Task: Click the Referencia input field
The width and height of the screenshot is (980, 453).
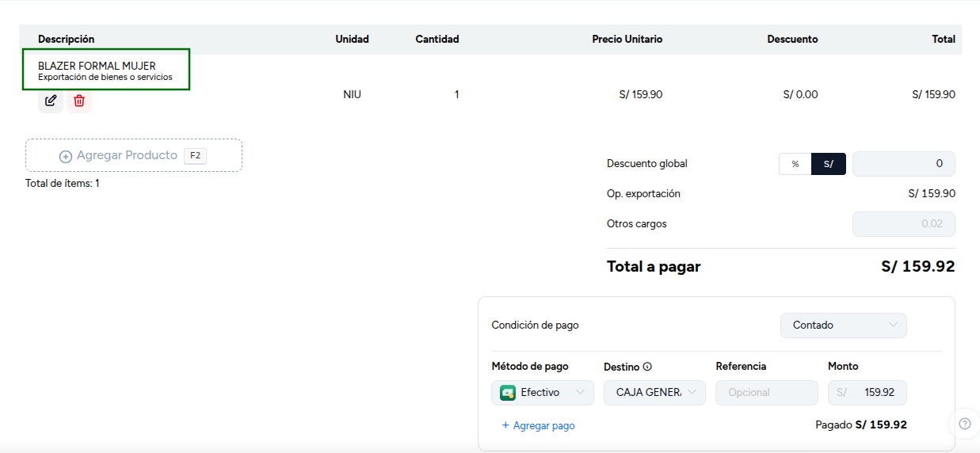Action: (767, 393)
